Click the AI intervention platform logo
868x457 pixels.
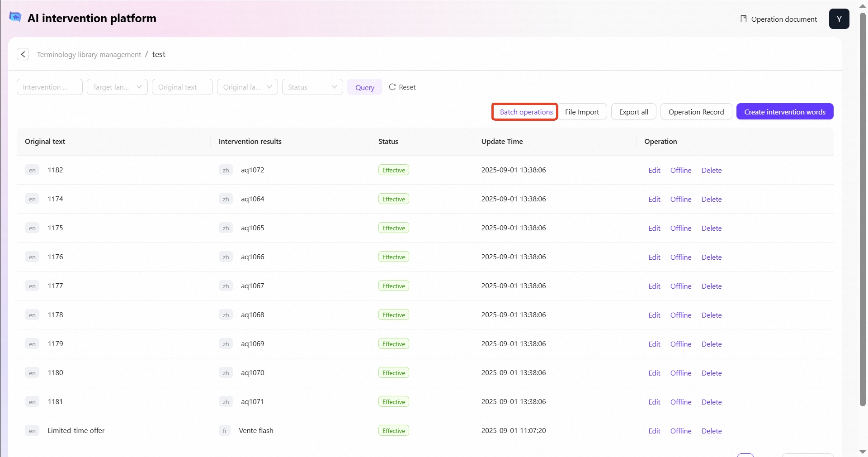pyautogui.click(x=15, y=17)
